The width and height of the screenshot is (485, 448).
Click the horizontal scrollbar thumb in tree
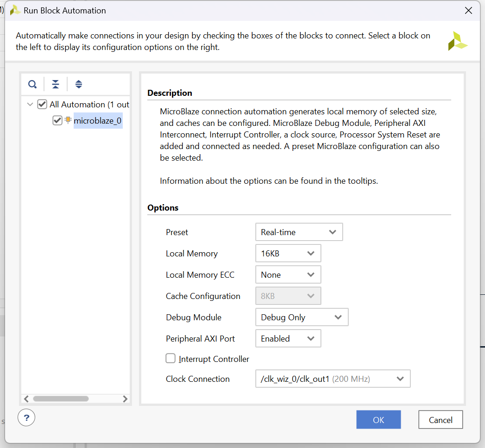[x=61, y=399]
